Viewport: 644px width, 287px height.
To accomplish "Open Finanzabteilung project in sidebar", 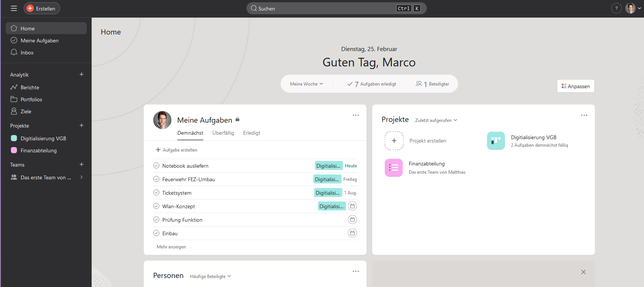I will coord(46,150).
